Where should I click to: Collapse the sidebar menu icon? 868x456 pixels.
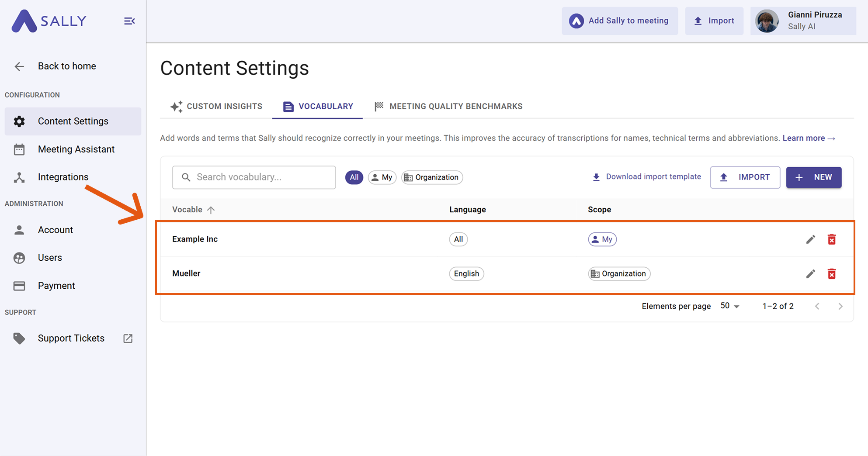pyautogui.click(x=129, y=21)
